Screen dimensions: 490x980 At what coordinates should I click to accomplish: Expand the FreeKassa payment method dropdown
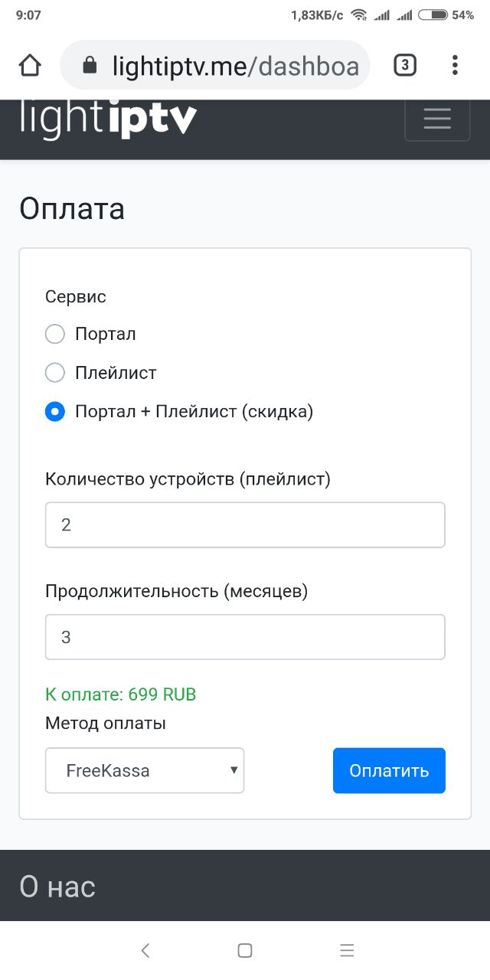coord(145,770)
